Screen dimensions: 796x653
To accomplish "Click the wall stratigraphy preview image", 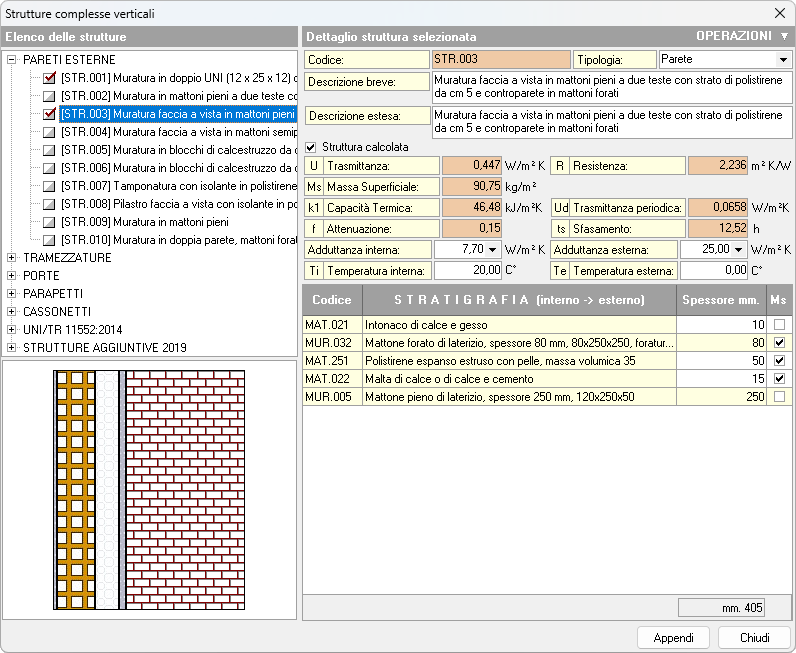I will pyautogui.click(x=150, y=488).
